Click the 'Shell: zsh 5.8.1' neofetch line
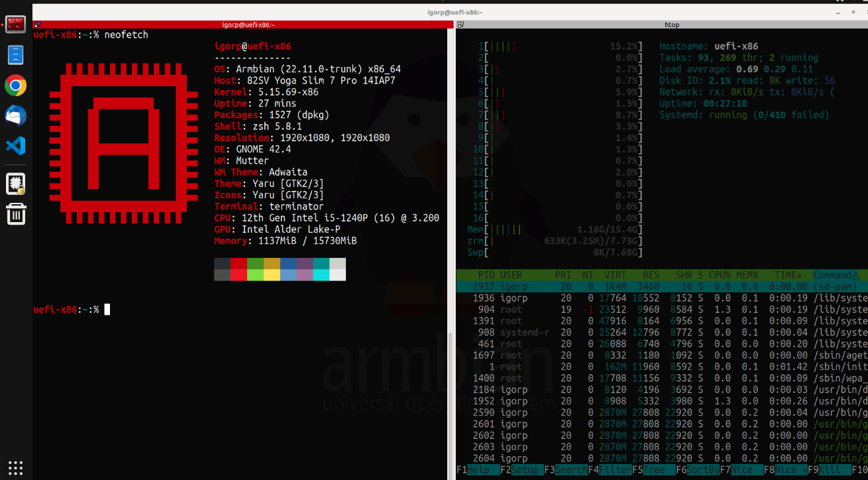The height and width of the screenshot is (480, 868). tap(258, 126)
